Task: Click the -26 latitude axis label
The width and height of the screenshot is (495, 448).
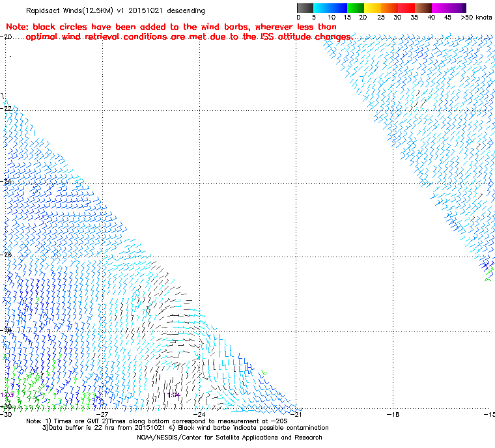Action: tap(7, 255)
